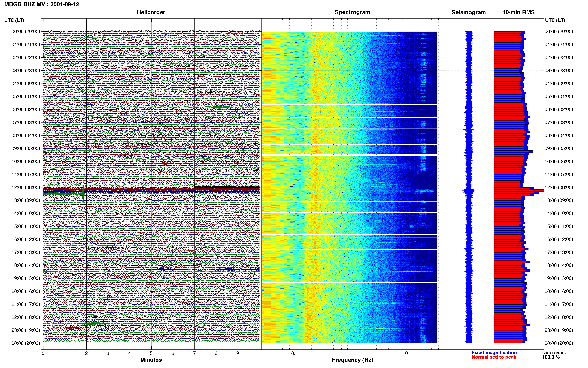Screen dimensions: 588x368
Task: Select the 10-min RMS panel heading
Action: point(518,12)
